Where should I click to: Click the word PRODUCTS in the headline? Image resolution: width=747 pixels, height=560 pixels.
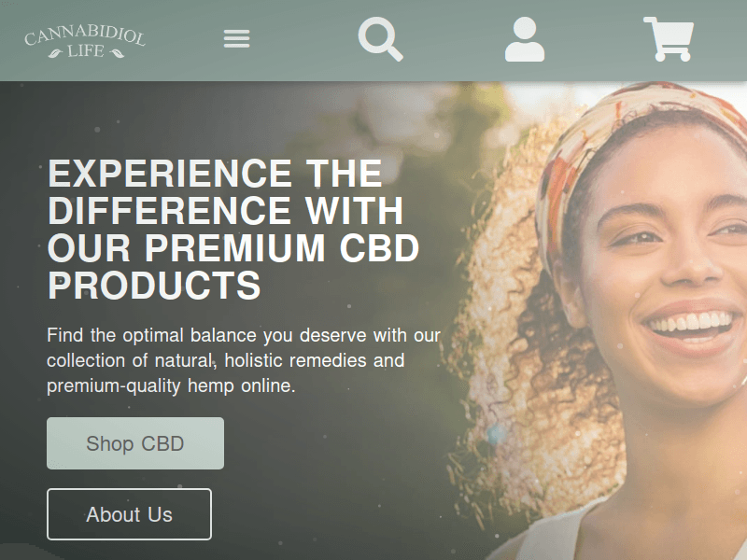pos(154,285)
